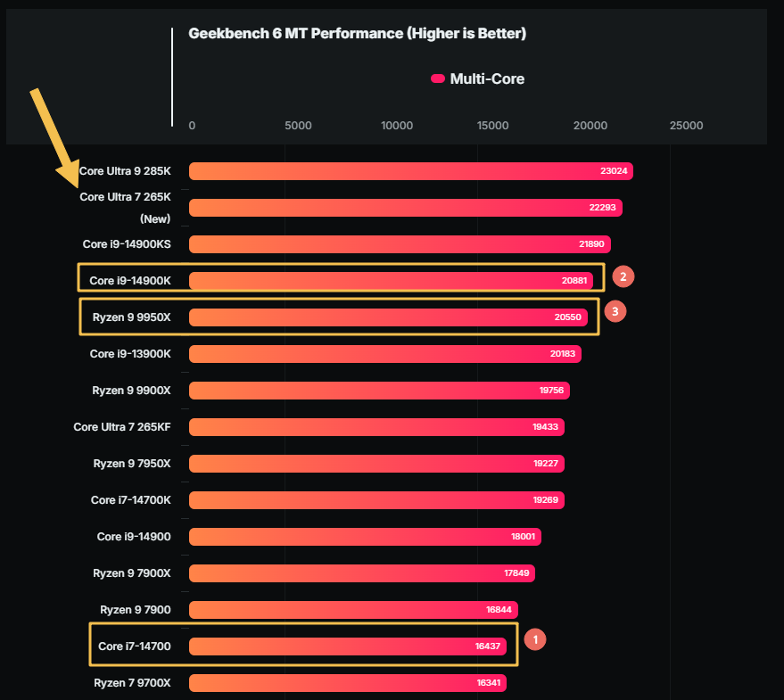Select the Ryzen 9 7950X bar
Image resolution: width=784 pixels, height=700 pixels.
(x=376, y=464)
